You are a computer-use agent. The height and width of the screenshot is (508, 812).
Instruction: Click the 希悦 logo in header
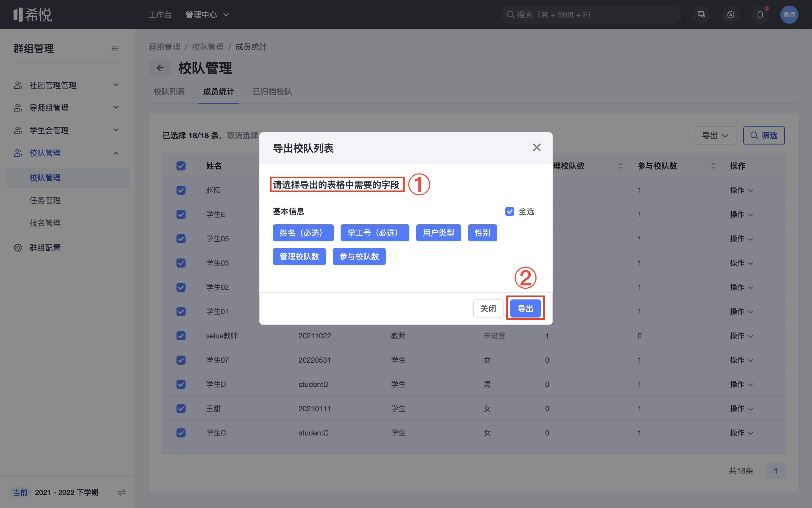coord(32,15)
